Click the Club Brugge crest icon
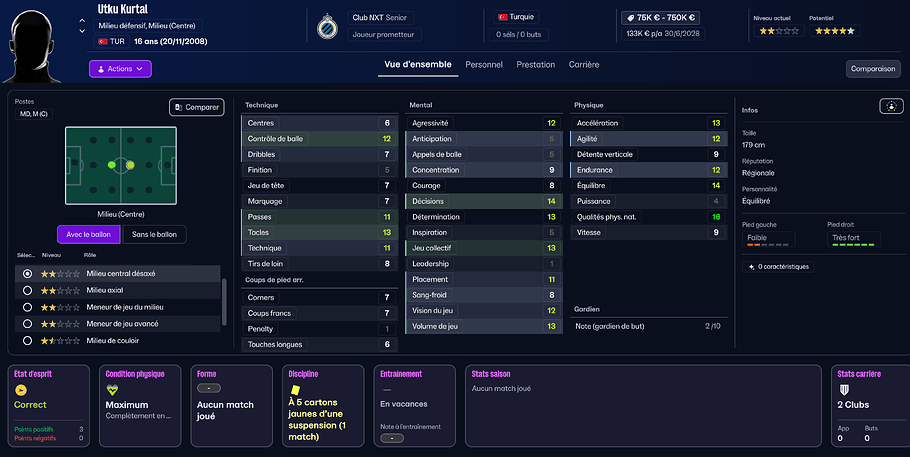Viewport: 910px width, 457px height. click(x=326, y=26)
